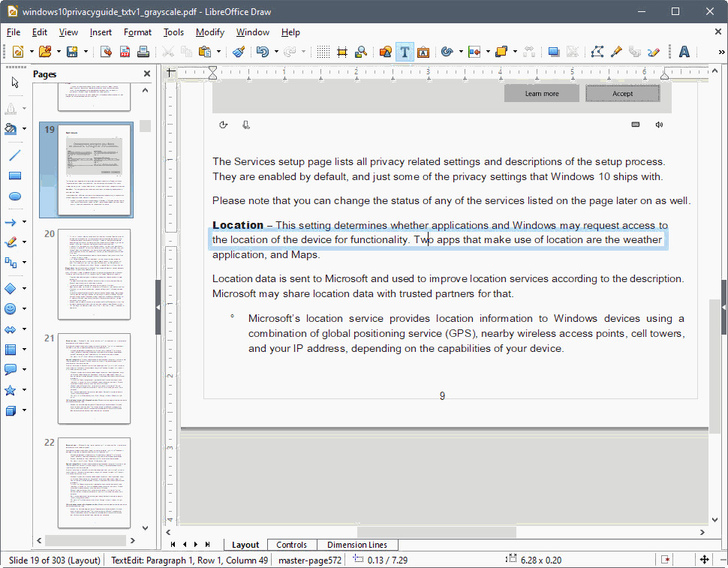
Task: Toggle the Display Grid button
Action: pyautogui.click(x=322, y=52)
